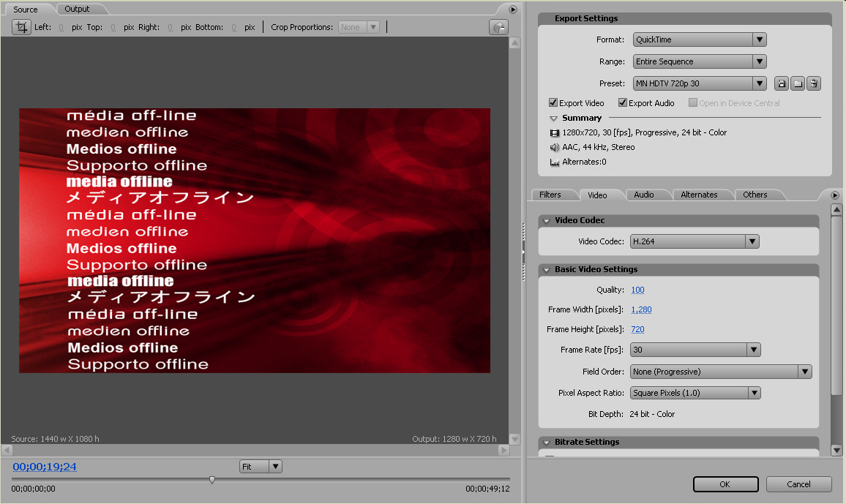
Task: Toggle the Export Audio checkbox
Action: (x=623, y=103)
